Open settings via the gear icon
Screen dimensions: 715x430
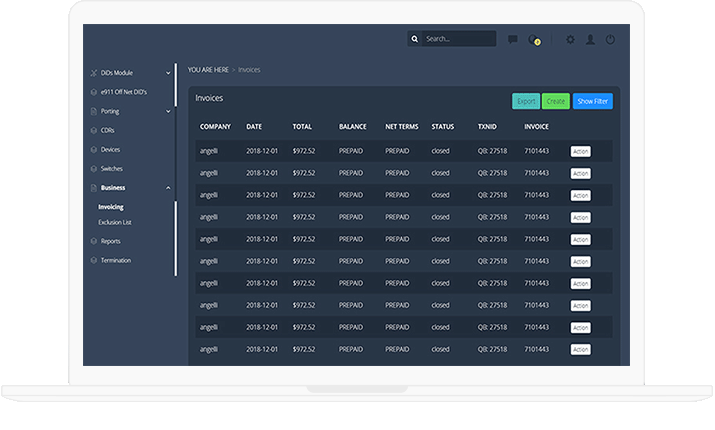click(x=570, y=40)
